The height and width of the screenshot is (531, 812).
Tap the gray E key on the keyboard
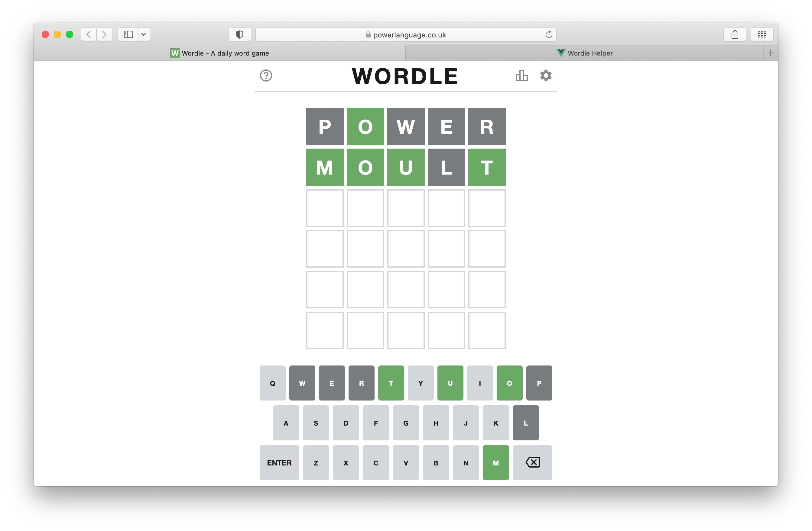coord(332,383)
